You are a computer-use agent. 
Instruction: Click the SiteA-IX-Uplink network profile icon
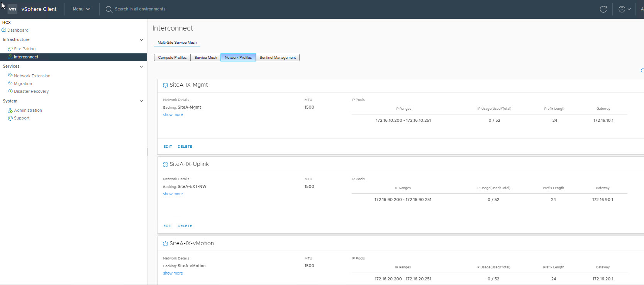pos(165,164)
